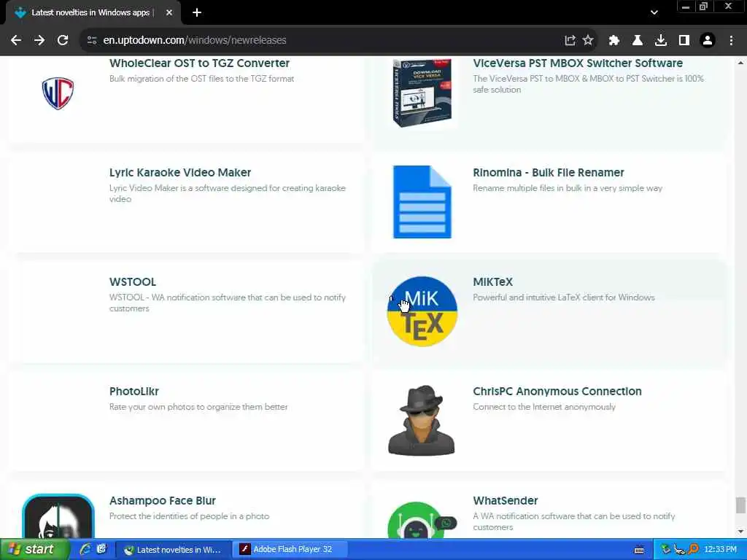Click 'Powerful and intuitive LaTeX client' description

564,297
